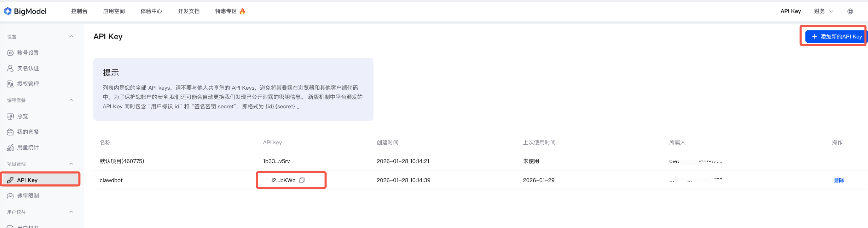The image size is (868, 228).
Task: Click the 用量统计 chart icon
Action: pos(10,148)
